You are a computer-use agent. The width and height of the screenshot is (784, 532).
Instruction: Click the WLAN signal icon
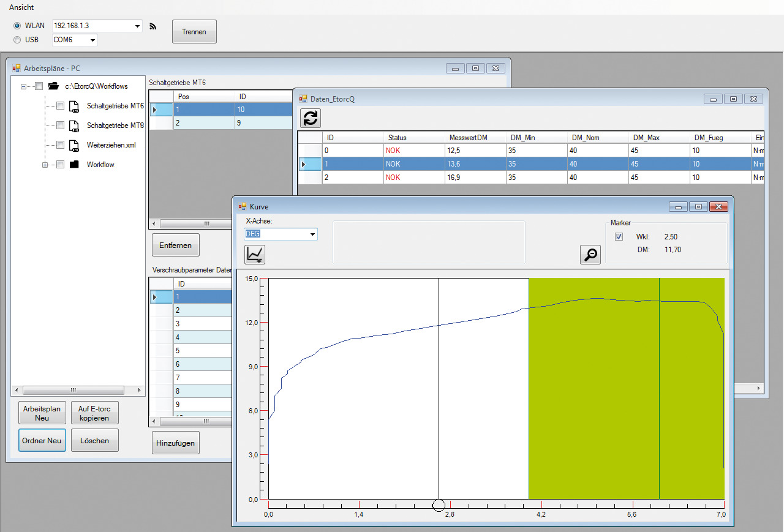[x=153, y=26]
